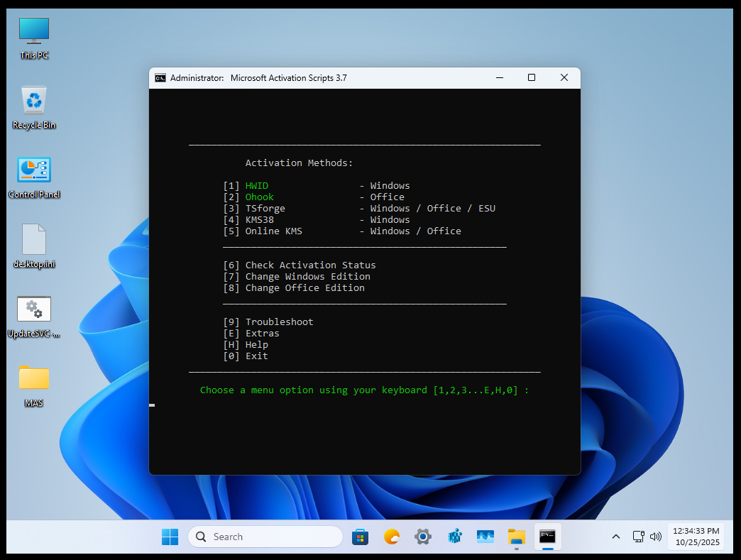The image size is (741, 560).
Task: Click the Microsoft Activation Scripts 3.7 title
Action: tap(289, 78)
